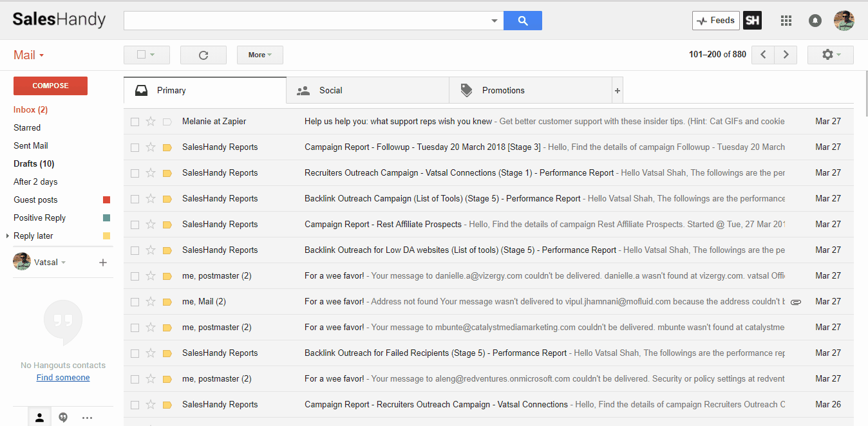Viewport: 868px width, 426px height.
Task: Open the Starred folder
Action: 27,127
